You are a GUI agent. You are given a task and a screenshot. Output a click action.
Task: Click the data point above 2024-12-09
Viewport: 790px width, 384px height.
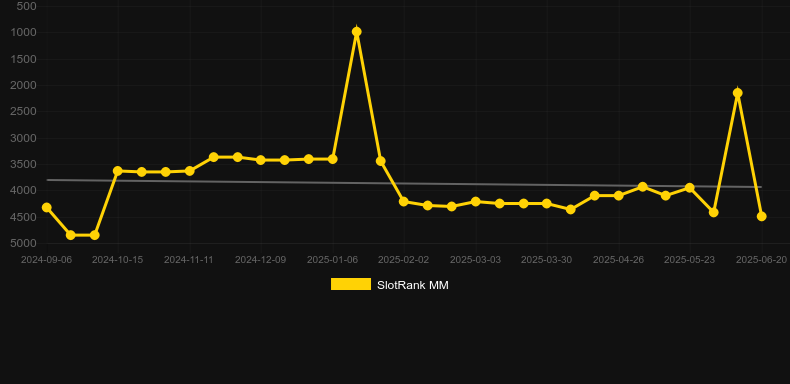tap(260, 160)
